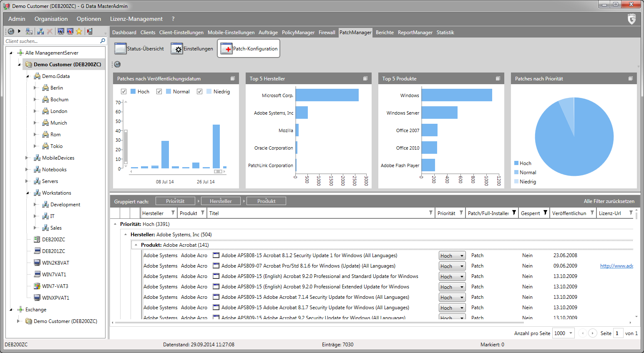644x353 pixels.
Task: Click the refresh icon in the left toolbar
Action: point(11,31)
